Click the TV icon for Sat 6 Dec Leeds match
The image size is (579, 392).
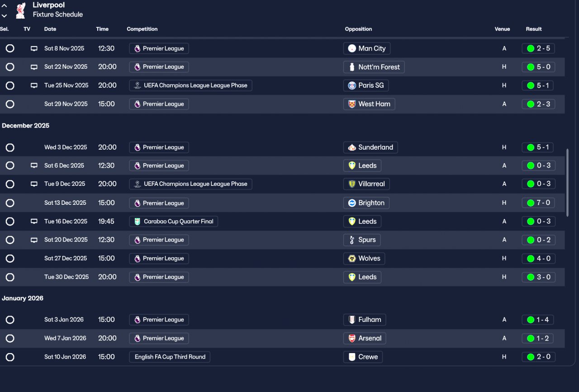click(x=34, y=165)
